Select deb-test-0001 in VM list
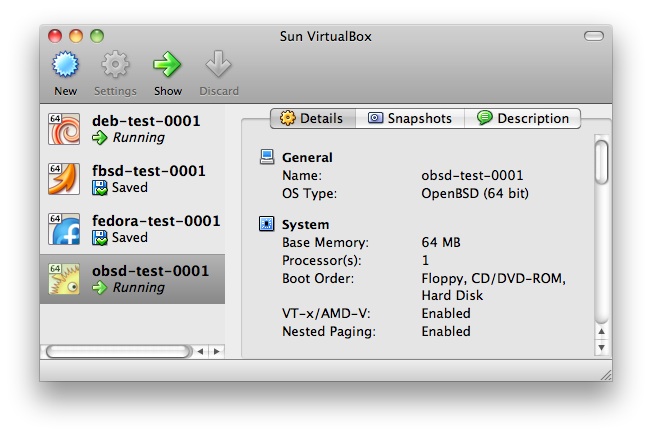Viewport: 652px width, 436px height. tap(133, 129)
